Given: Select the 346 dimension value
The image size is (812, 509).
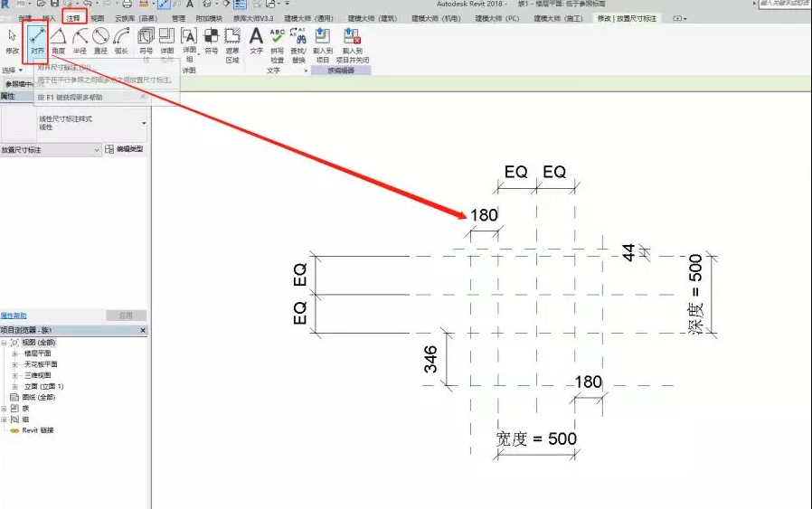Looking at the screenshot, I should 430,359.
